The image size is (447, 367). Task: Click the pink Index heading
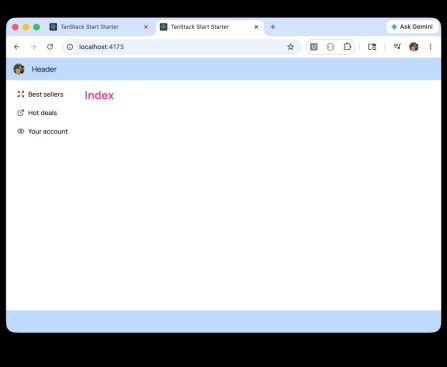point(99,95)
